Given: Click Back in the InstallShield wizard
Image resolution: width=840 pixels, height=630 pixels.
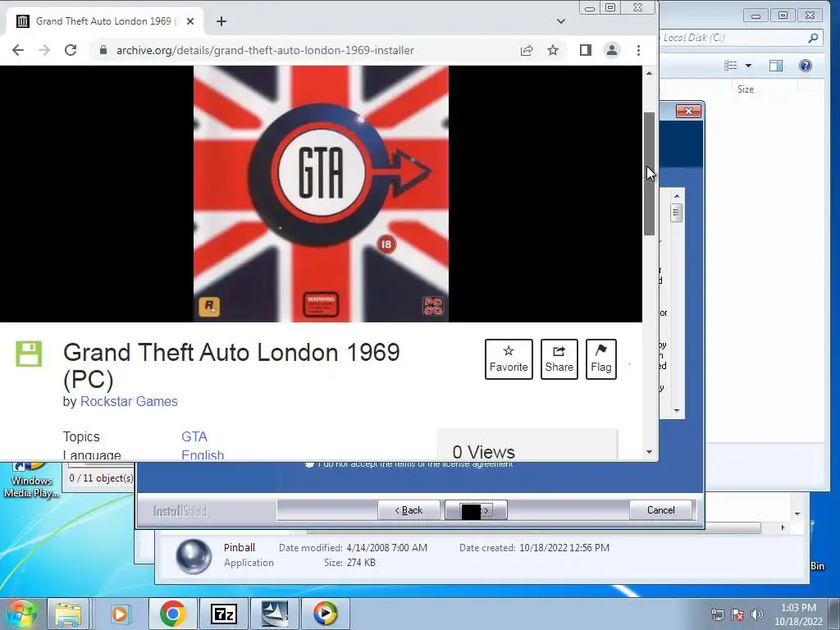Looking at the screenshot, I should (409, 510).
